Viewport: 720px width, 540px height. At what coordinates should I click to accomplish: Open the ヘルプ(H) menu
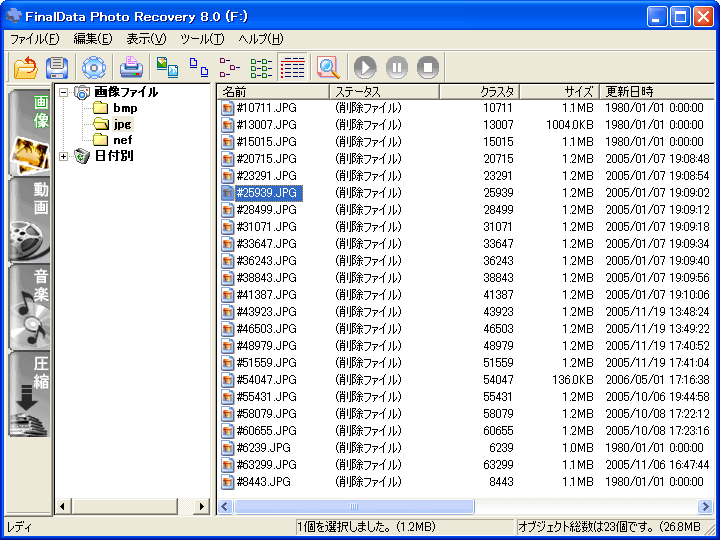click(261, 39)
